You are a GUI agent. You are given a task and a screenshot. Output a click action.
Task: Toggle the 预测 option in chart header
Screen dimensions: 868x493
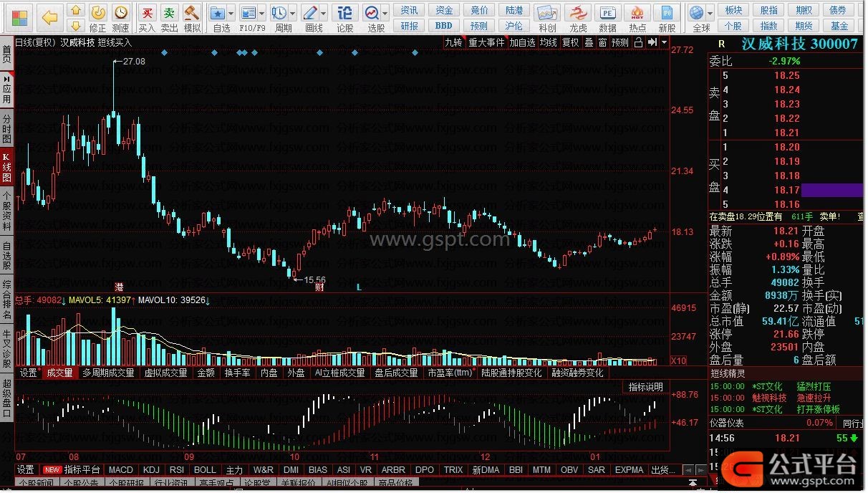coord(620,42)
